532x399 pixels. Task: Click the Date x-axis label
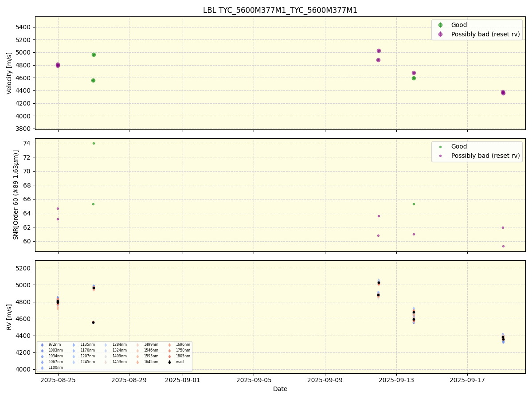pyautogui.click(x=280, y=389)
